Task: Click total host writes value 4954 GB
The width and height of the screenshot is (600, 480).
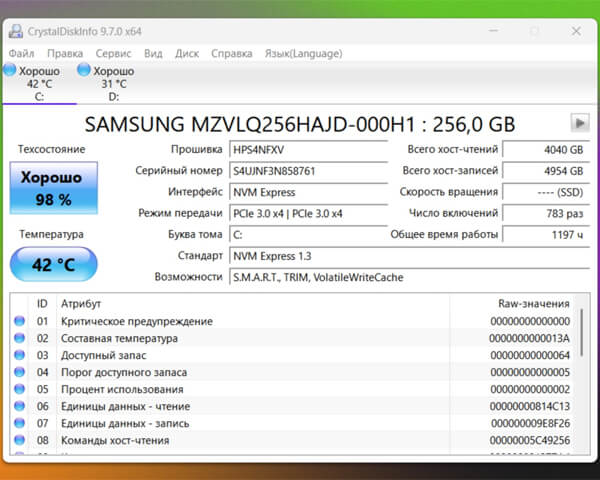Action: (x=546, y=171)
